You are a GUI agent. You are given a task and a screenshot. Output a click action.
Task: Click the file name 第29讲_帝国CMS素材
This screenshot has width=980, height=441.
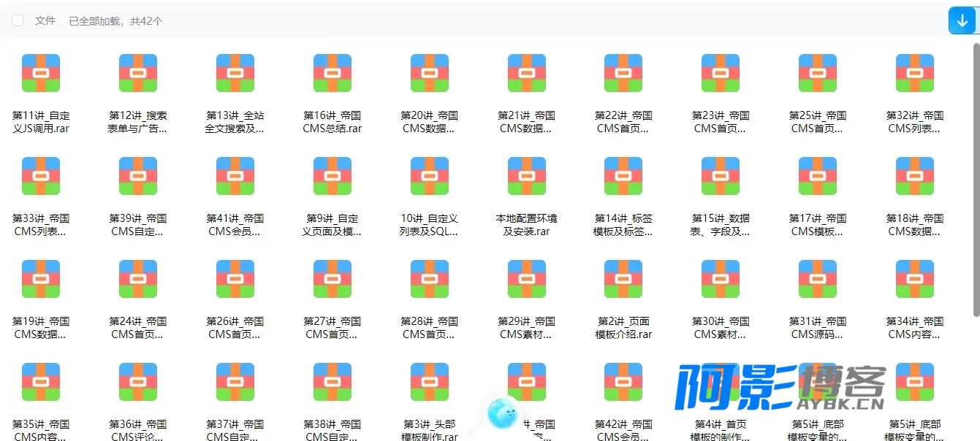tap(527, 328)
